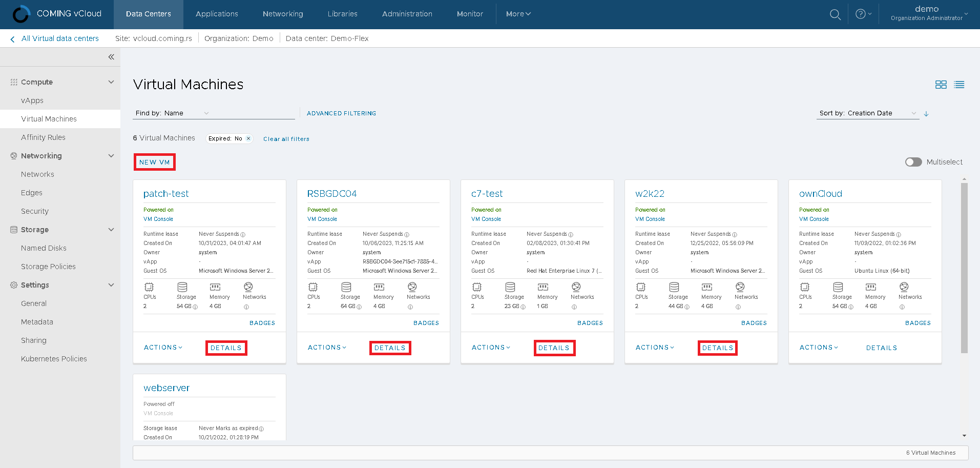Open the ACTIONS menu for RSBGDC04
The image size is (980, 468).
[x=326, y=347]
